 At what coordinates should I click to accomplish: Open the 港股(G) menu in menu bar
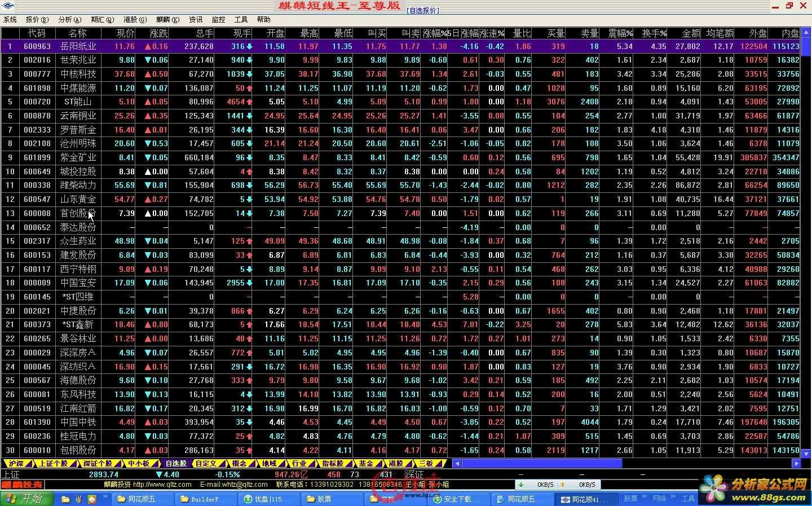(135, 20)
